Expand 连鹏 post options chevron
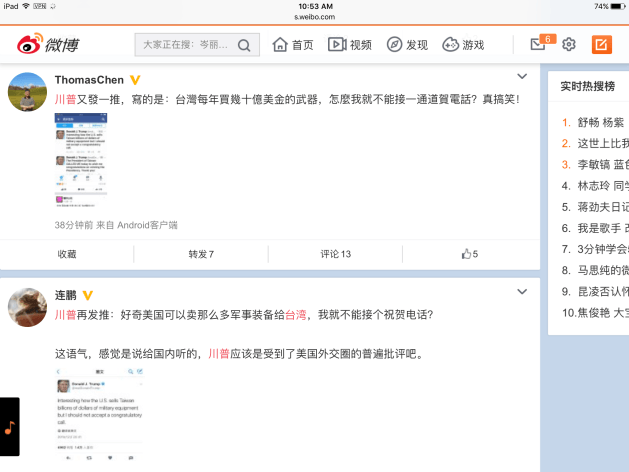The height and width of the screenshot is (472, 629). (x=521, y=292)
